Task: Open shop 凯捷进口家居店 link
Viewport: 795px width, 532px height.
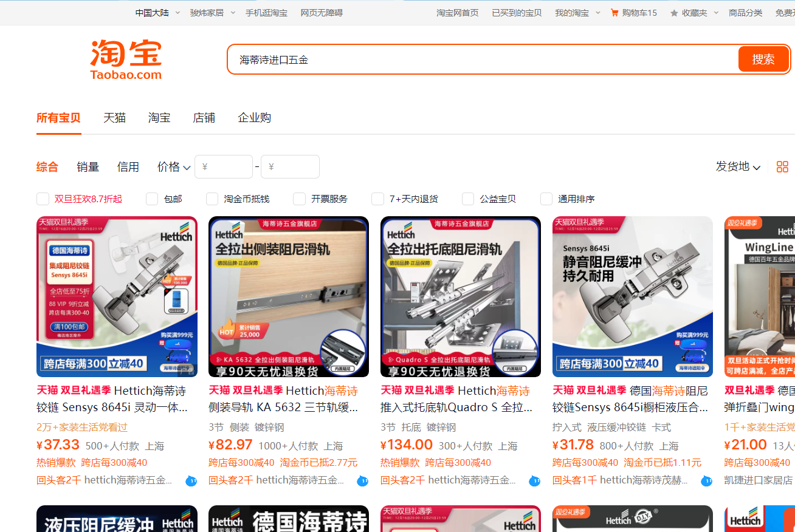Action: coord(759,480)
